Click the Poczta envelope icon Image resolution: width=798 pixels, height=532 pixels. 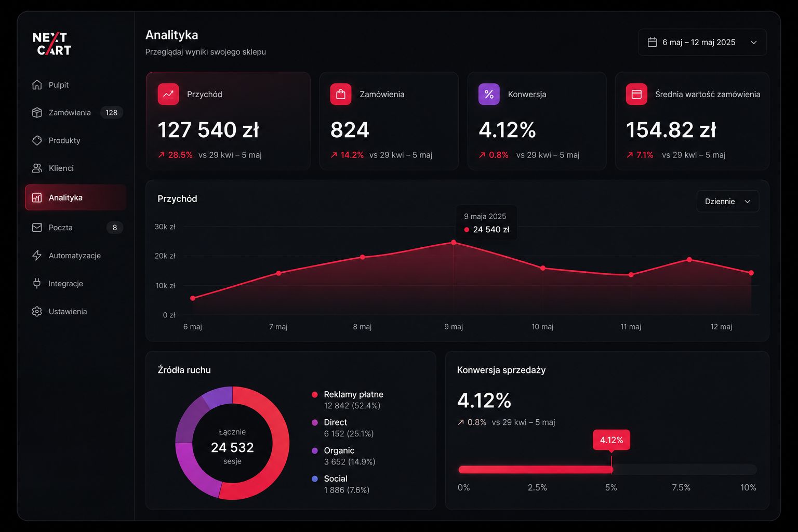pos(37,228)
